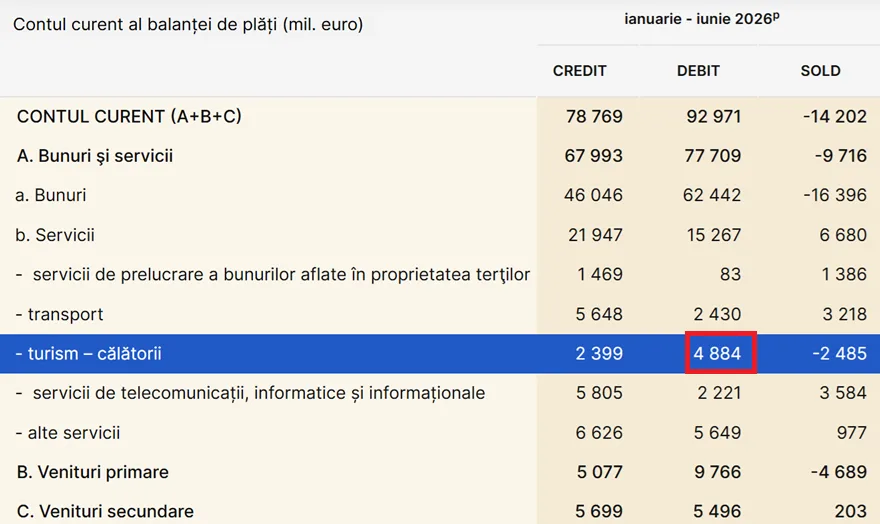The width and height of the screenshot is (880, 524).
Task: Select the 'C. Venituri secundare' row label
Action: pyautogui.click(x=106, y=511)
